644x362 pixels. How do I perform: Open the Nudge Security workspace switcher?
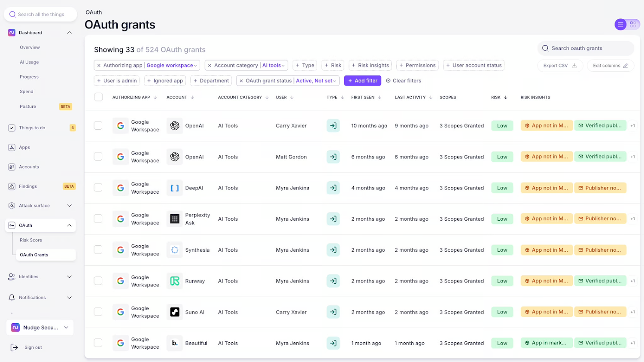tap(40, 328)
